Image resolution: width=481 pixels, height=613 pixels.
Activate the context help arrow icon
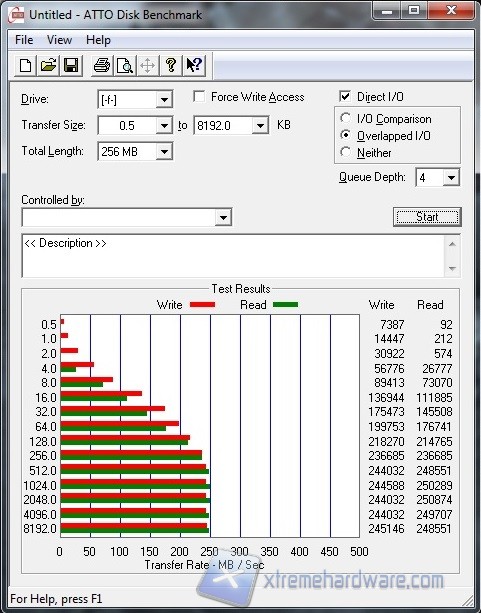194,65
